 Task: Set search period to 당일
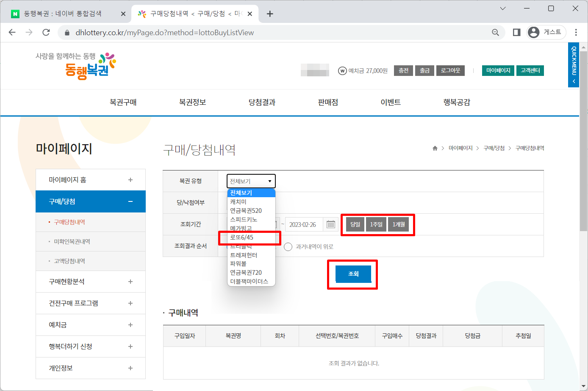tap(355, 224)
